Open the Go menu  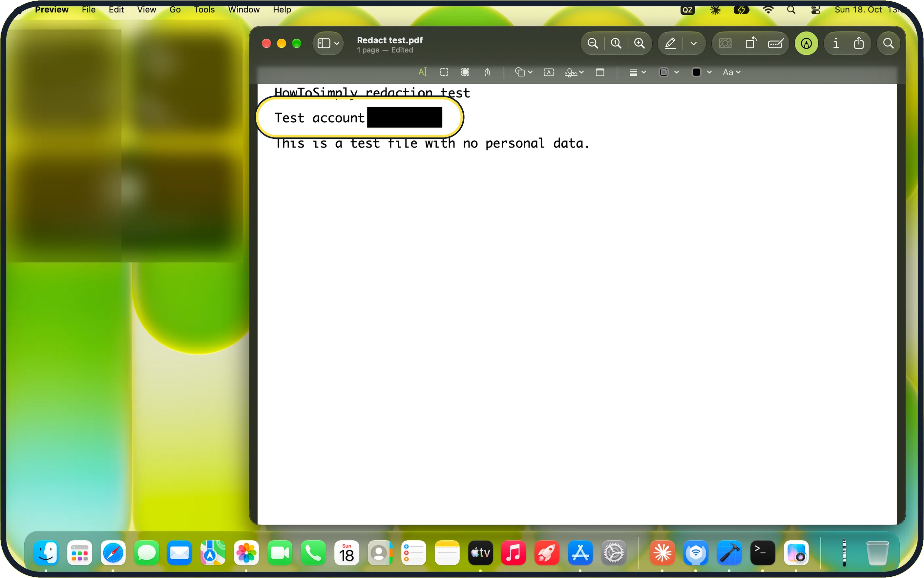(x=175, y=9)
